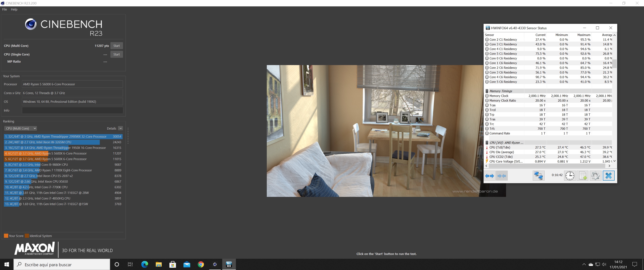The image size is (644, 270).
Task: Open Mail app from taskbar
Action: [187, 265]
